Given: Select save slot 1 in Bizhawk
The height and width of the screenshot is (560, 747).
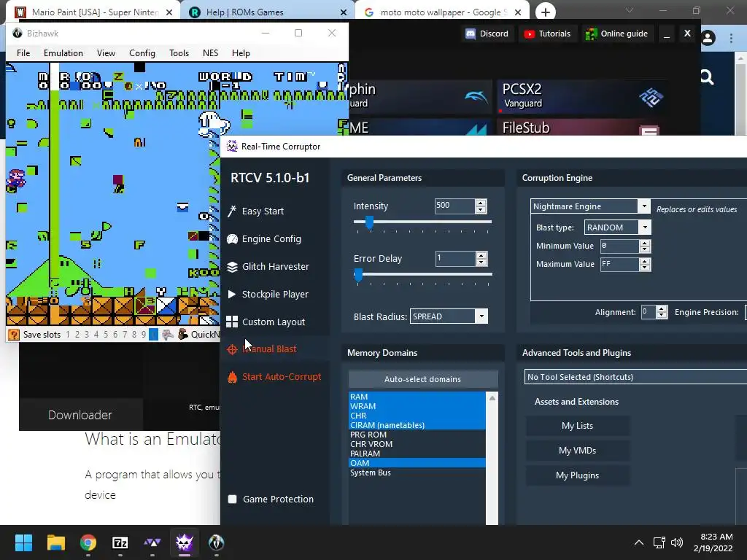Looking at the screenshot, I should [x=68, y=335].
